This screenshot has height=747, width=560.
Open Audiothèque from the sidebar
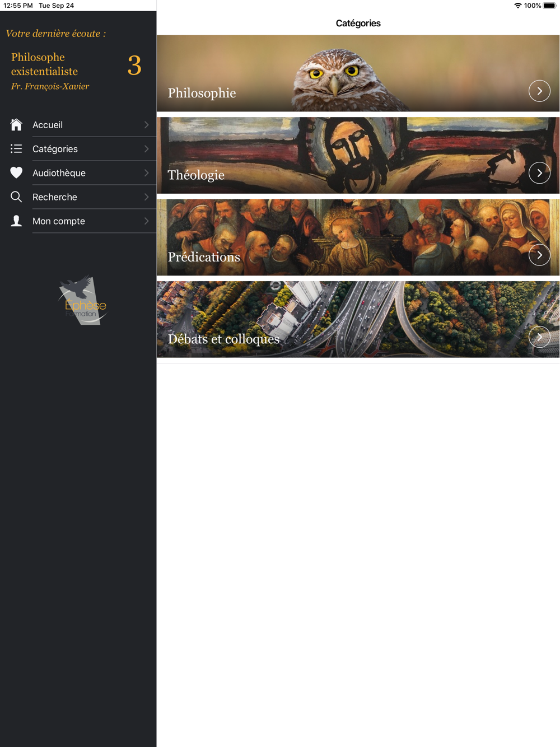click(x=78, y=173)
